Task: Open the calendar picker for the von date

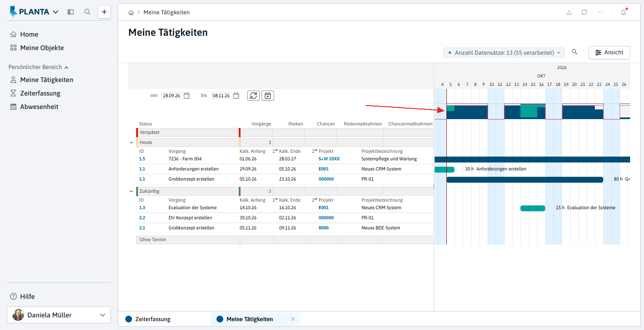Action: 187,96
